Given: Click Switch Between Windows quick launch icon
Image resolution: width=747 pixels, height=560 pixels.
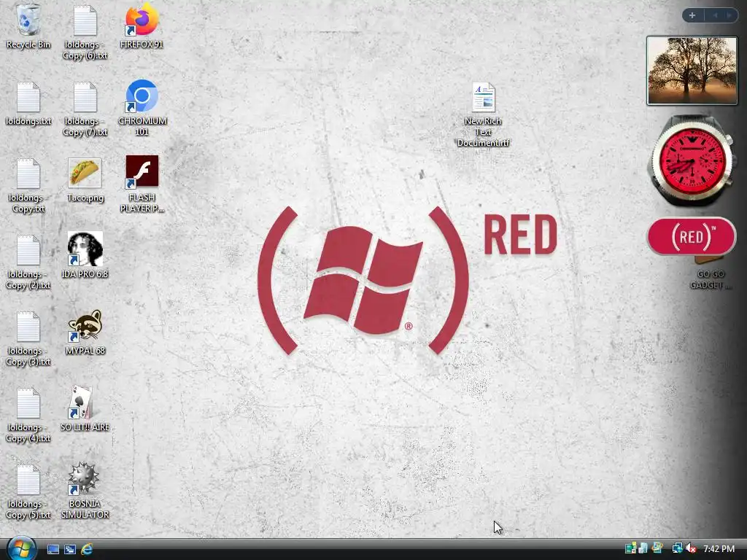Looking at the screenshot, I should (69, 549).
